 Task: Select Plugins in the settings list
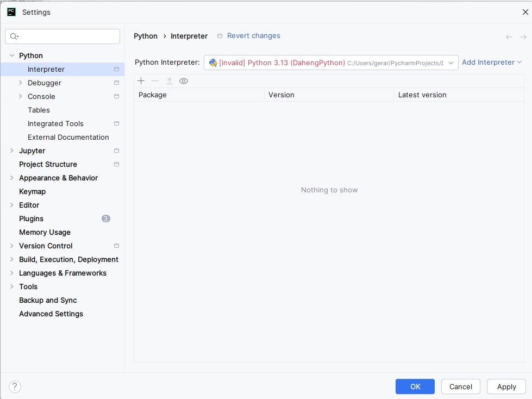pyautogui.click(x=31, y=219)
